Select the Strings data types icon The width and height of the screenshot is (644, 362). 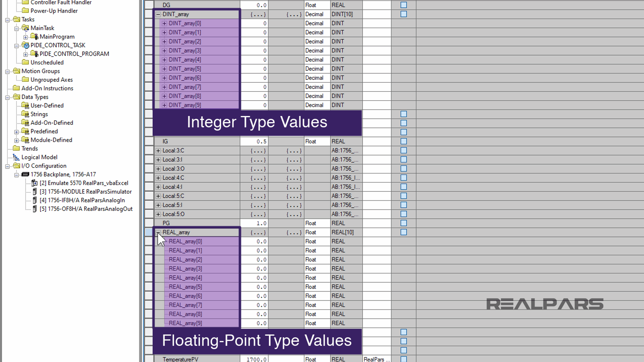(x=25, y=114)
